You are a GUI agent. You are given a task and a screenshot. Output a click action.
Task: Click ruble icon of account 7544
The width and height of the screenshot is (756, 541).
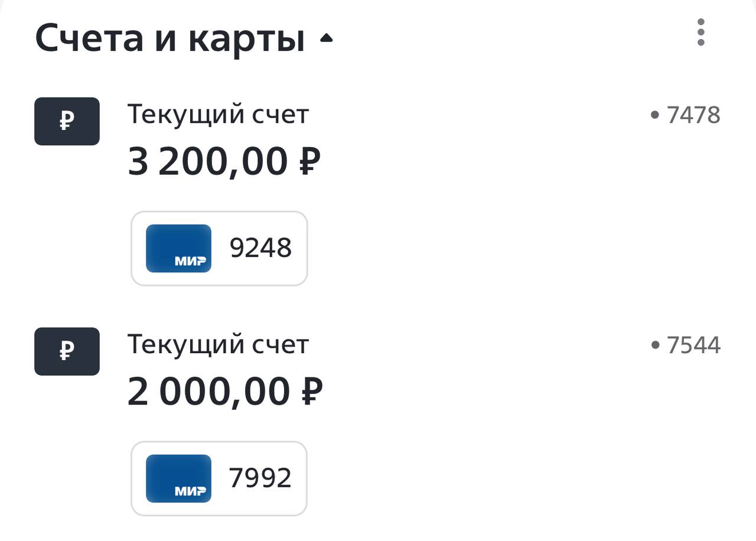(67, 351)
